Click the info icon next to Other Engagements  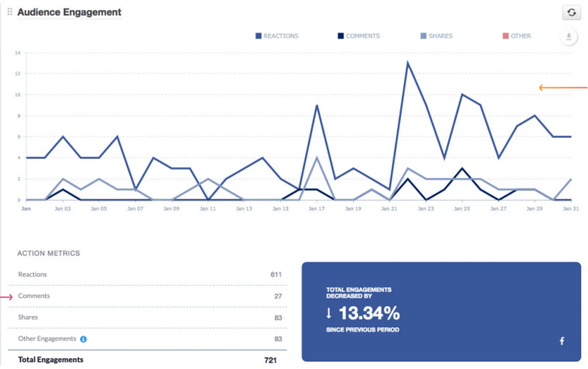click(83, 339)
